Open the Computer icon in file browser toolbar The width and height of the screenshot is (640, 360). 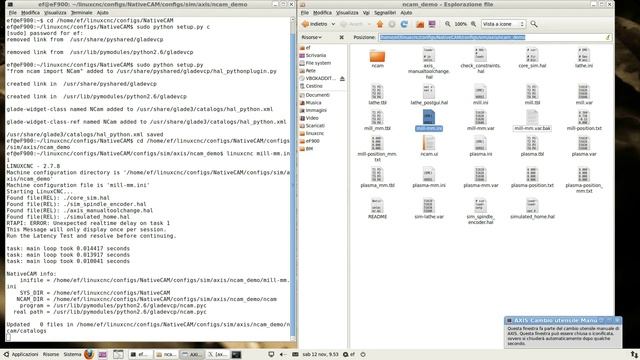(x=432, y=24)
